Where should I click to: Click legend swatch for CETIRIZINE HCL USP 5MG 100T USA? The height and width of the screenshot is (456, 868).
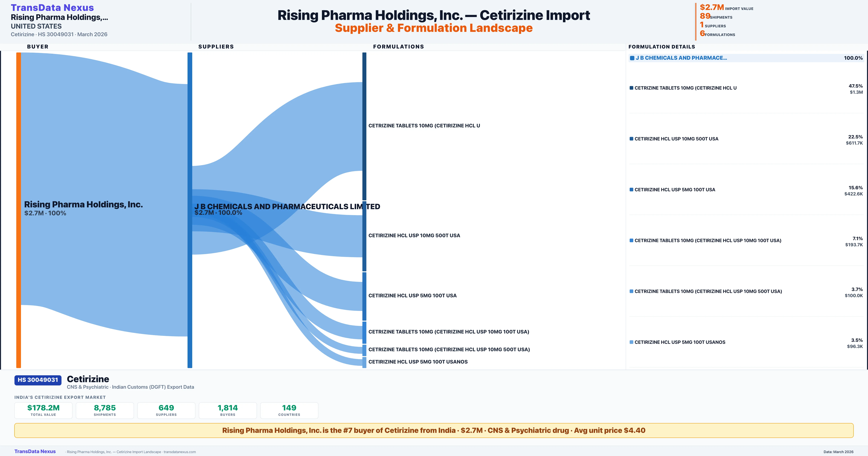(x=631, y=190)
